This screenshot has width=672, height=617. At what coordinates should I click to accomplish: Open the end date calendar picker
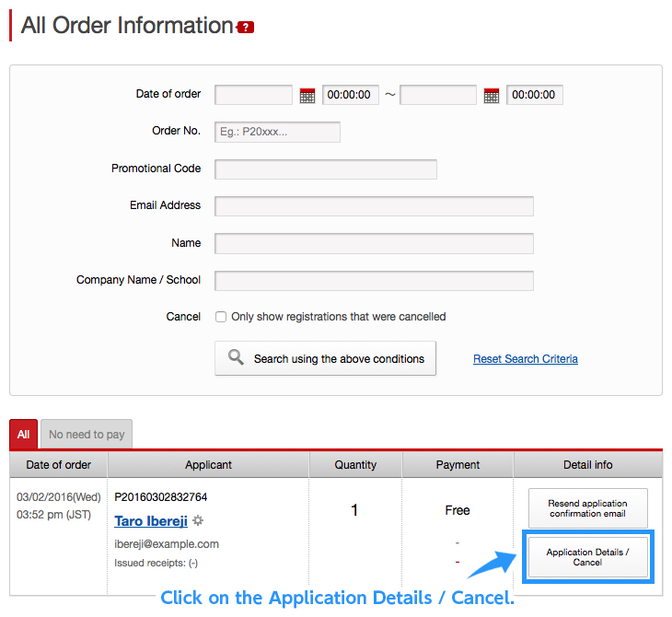[492, 96]
